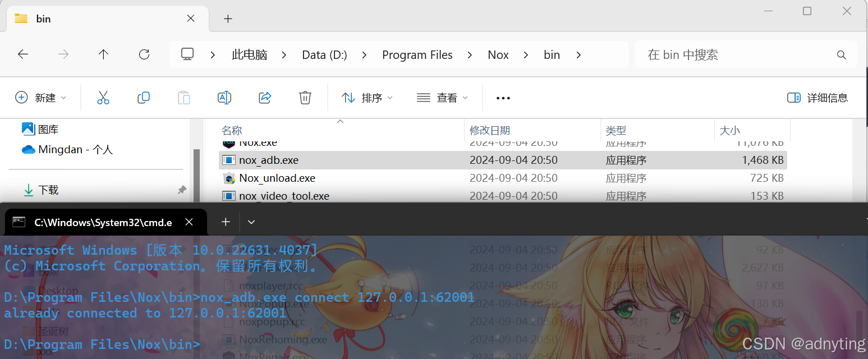Click the Paste clipboard icon
Image resolution: width=868 pixels, height=359 pixels.
(x=184, y=98)
